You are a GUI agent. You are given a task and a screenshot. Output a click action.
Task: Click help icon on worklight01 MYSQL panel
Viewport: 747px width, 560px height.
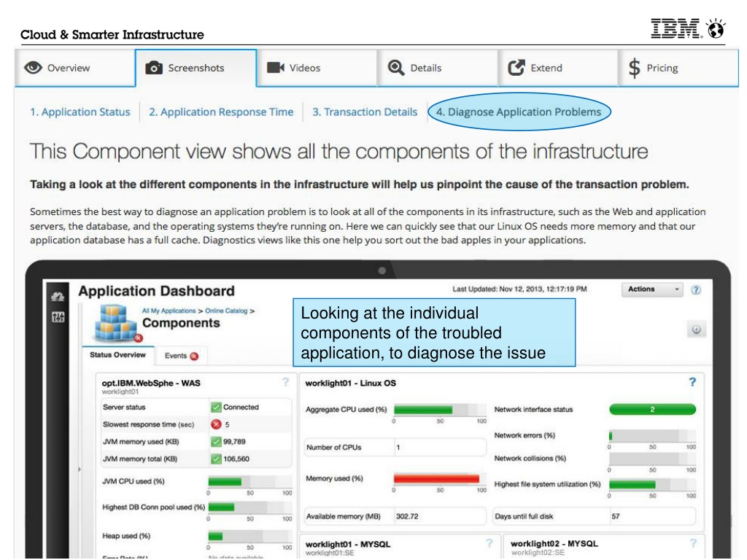tap(489, 542)
